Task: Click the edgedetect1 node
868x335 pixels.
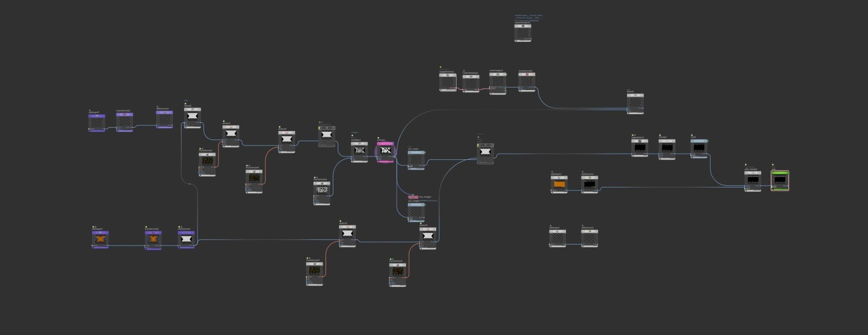Action: click(639, 148)
